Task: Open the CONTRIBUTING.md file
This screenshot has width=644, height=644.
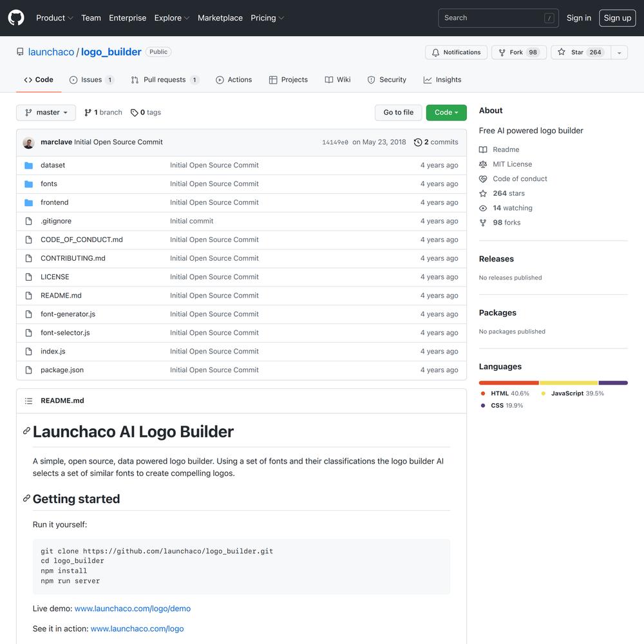Action: point(73,258)
